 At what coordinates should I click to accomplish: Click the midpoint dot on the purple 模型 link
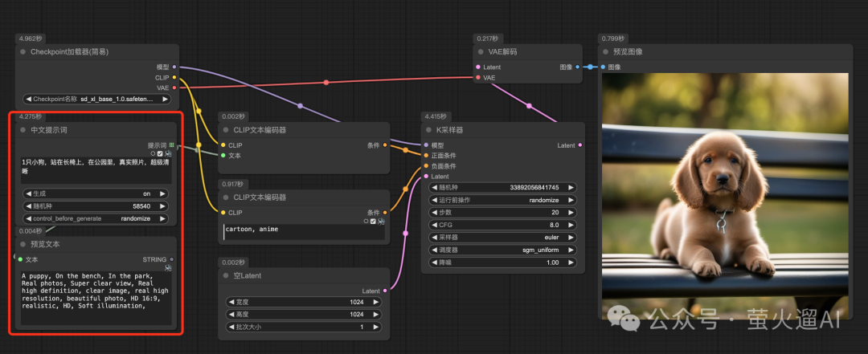point(300,106)
